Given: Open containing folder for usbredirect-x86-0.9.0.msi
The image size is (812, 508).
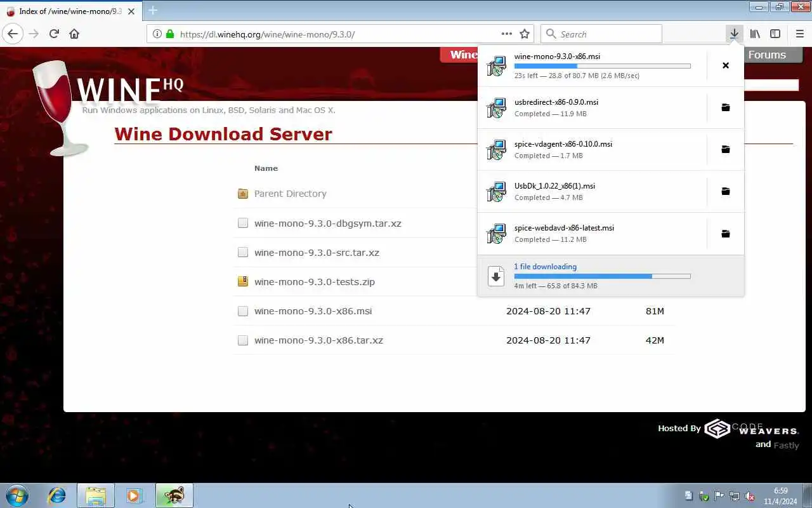Looking at the screenshot, I should (x=726, y=107).
